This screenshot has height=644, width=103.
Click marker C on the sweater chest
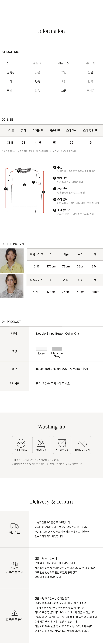coord(24,185)
